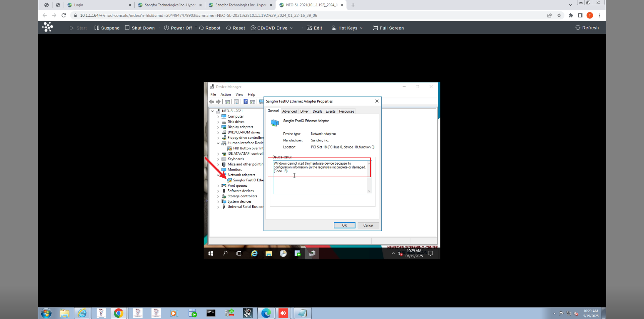Screen dimensions: 644x319
Task: Suspend the virtual machine
Action: point(107,28)
